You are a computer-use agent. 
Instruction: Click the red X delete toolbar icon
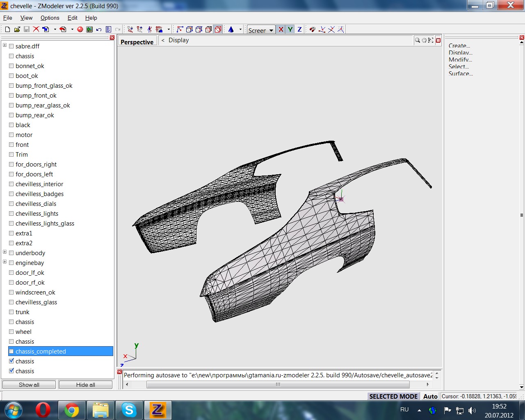[36, 29]
